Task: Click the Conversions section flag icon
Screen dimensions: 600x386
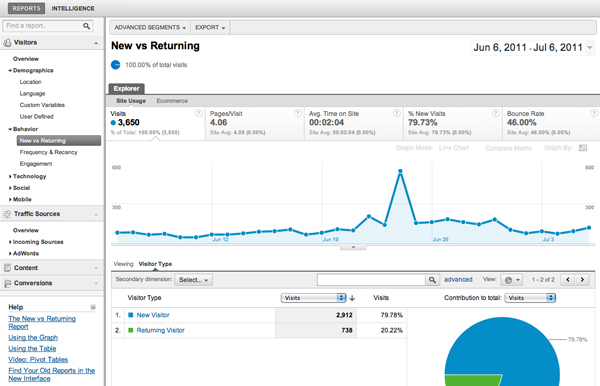Action: [x=7, y=283]
